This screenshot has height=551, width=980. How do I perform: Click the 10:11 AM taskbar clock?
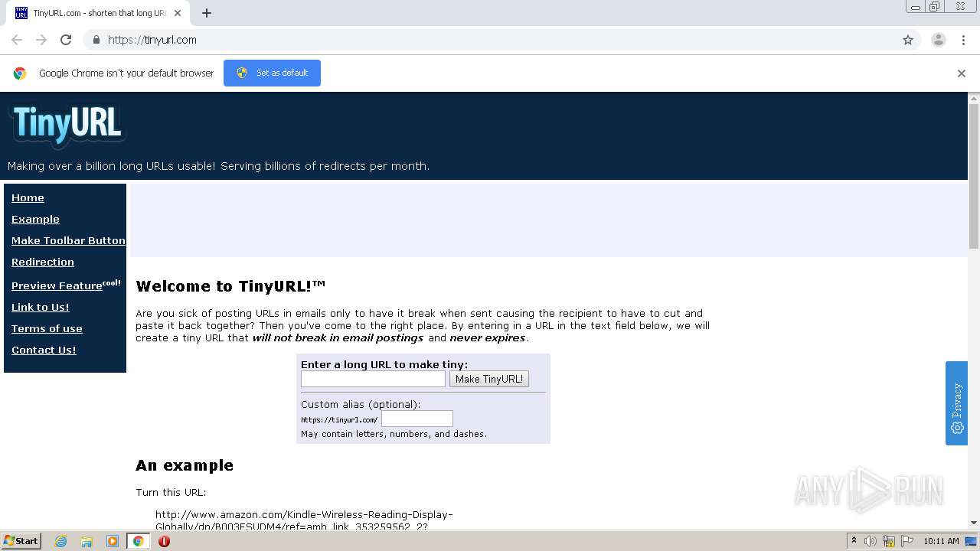[941, 541]
